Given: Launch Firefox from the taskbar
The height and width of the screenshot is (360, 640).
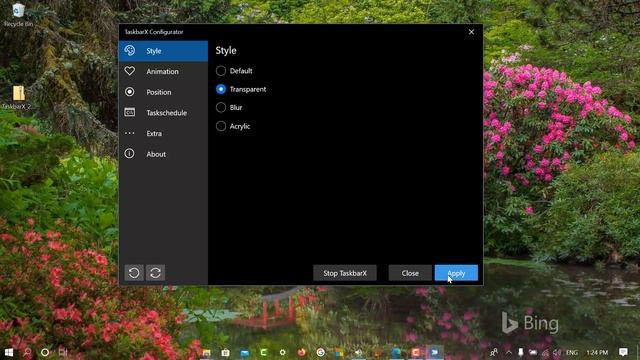Looking at the screenshot, I should (x=302, y=352).
